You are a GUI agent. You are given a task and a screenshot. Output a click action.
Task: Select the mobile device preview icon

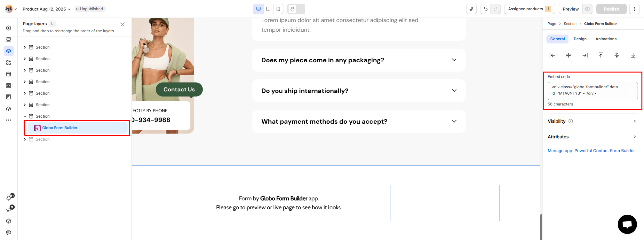pos(278,9)
